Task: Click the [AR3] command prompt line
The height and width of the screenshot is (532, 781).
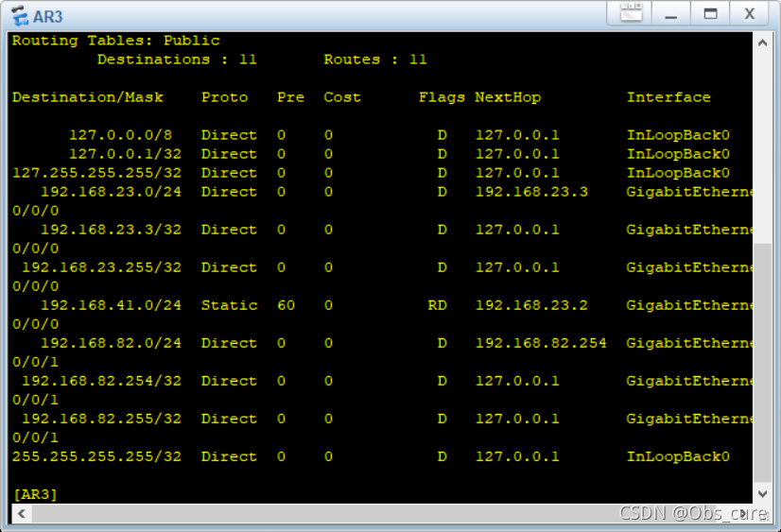Action: point(35,494)
